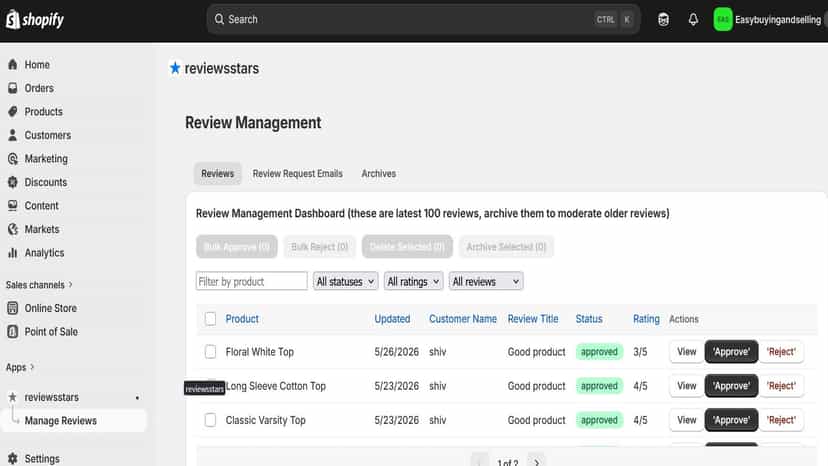Click the pin dot next to reviewsstars app
828x466 pixels.
coord(137,397)
